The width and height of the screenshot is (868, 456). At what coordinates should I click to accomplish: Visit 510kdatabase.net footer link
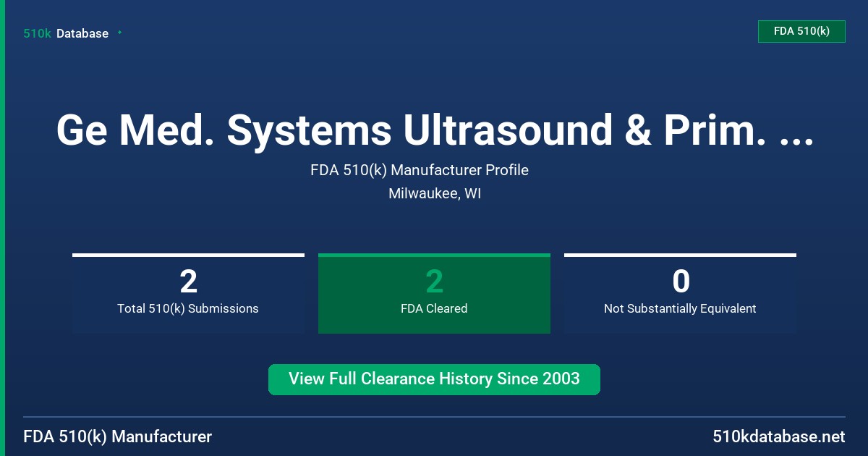pyautogui.click(x=778, y=436)
